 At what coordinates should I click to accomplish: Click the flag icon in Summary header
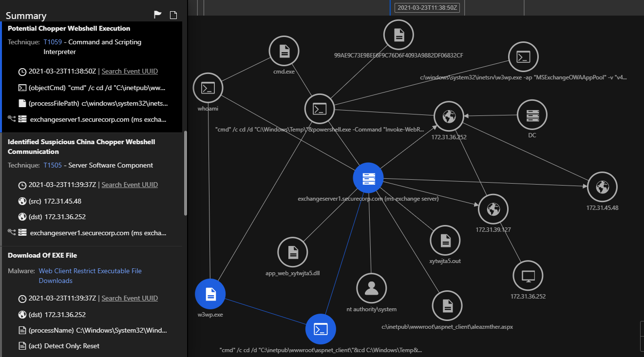(158, 15)
